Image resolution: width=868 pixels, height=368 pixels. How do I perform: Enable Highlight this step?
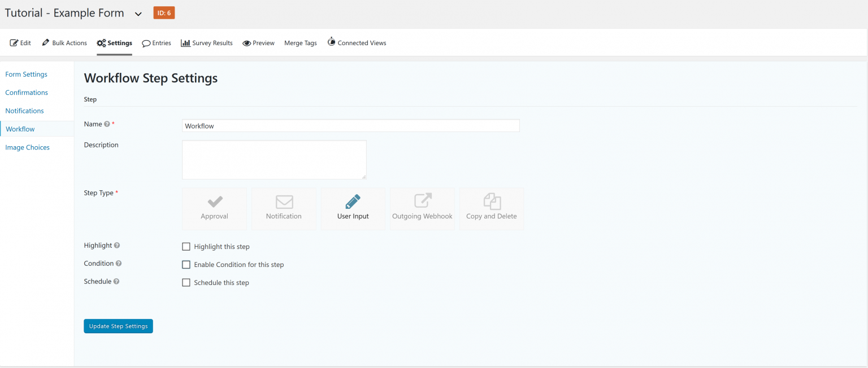click(186, 247)
